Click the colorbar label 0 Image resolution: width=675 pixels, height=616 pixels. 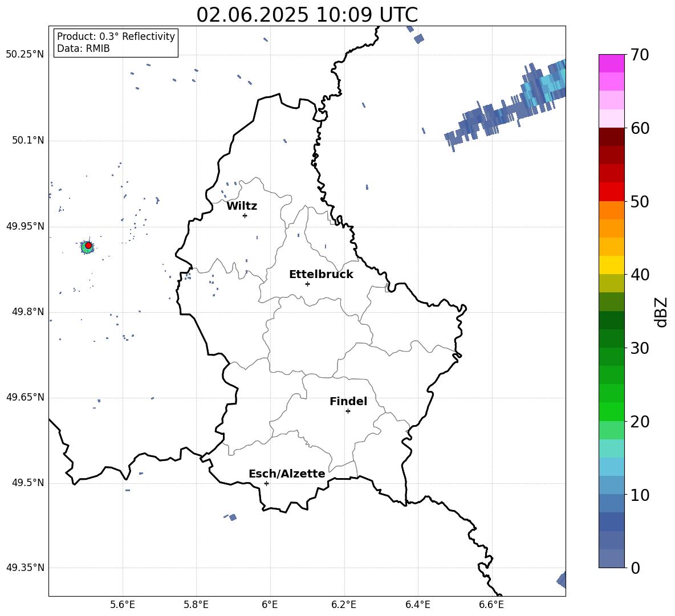click(x=635, y=568)
